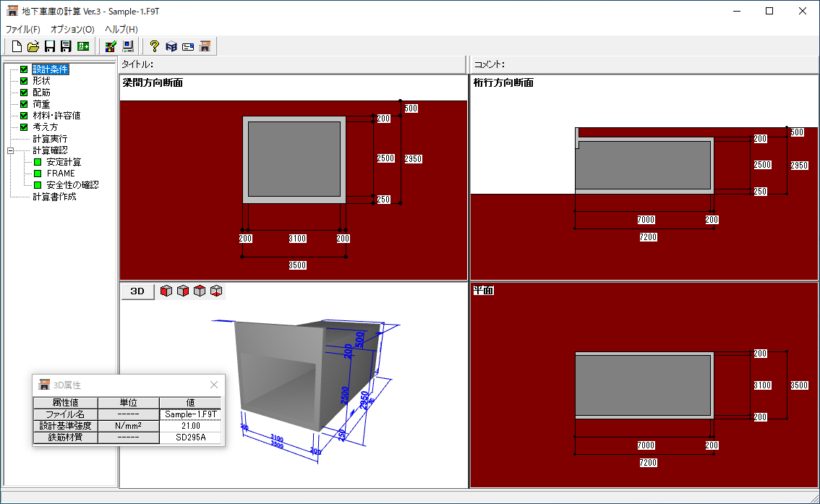This screenshot has height=504, width=820.
Task: Open a file with the folder icon
Action: pyautogui.click(x=33, y=46)
